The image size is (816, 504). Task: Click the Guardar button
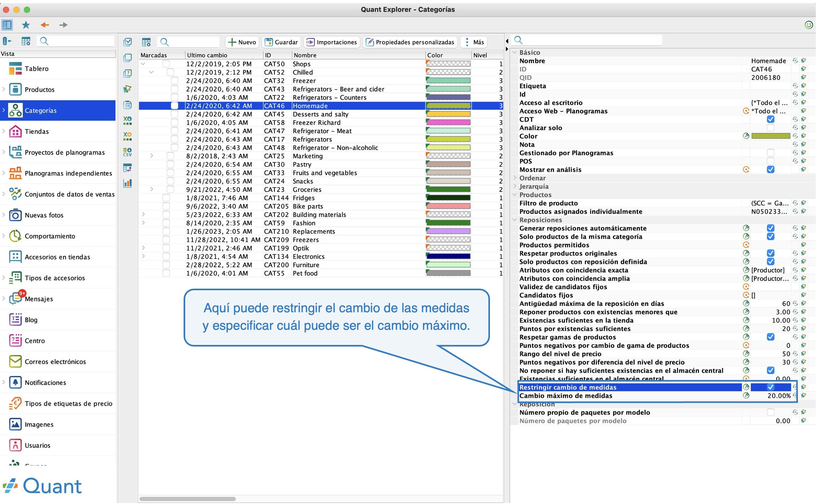[x=281, y=42]
